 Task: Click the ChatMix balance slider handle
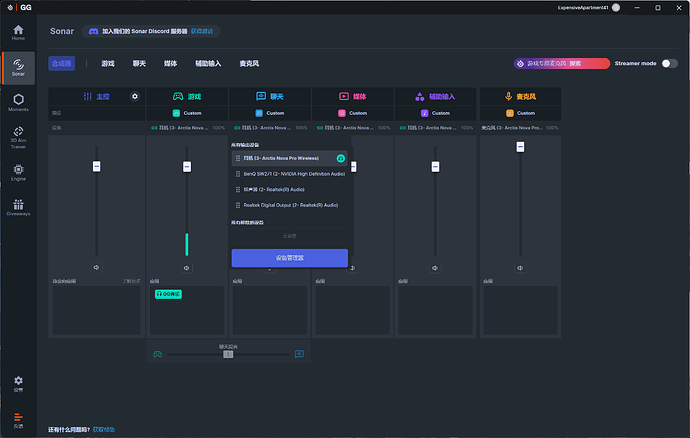(228, 354)
